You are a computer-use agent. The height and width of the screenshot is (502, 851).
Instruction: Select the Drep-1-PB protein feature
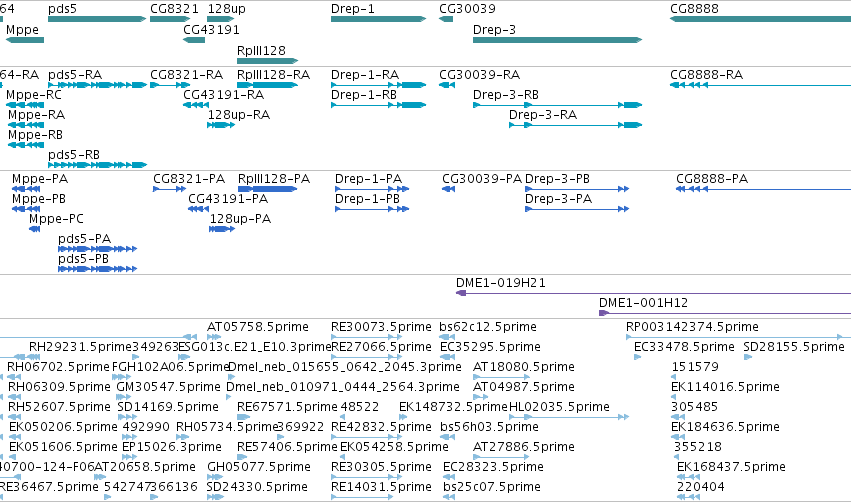(372, 209)
